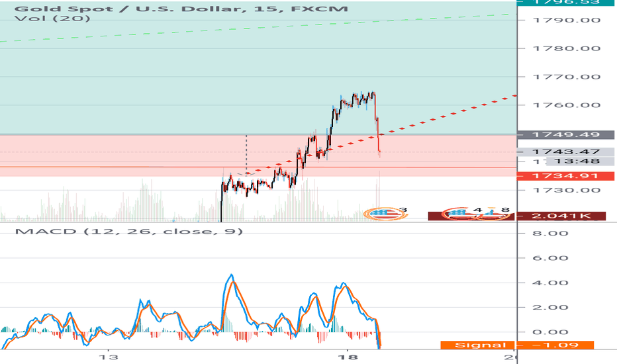This screenshot has height=364, width=617.
Task: Click the -1.09 signal value label
Action: point(555,345)
